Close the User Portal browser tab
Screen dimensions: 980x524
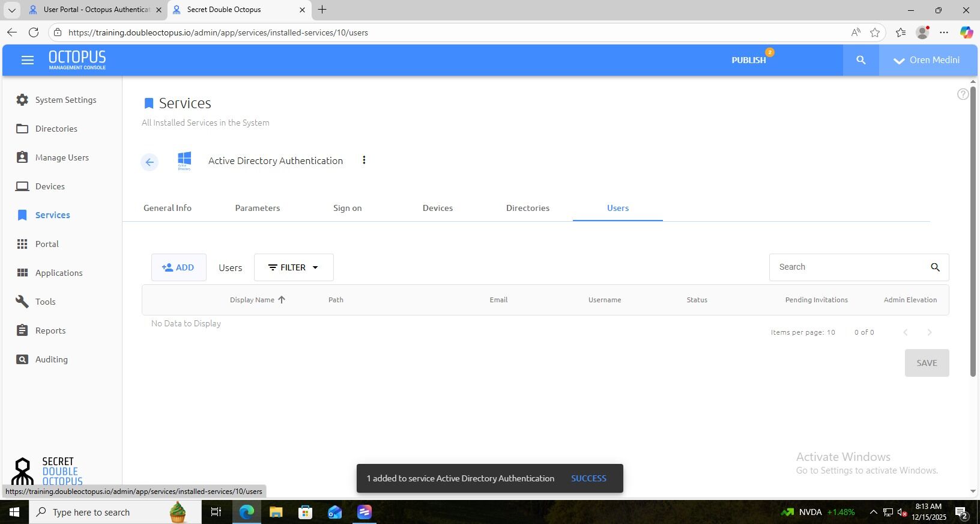[x=159, y=10]
